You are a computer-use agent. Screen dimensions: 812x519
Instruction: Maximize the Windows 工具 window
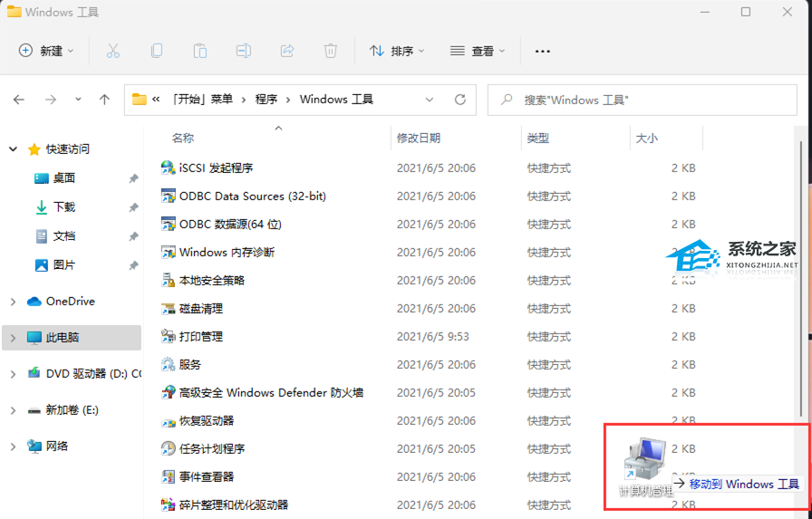coord(746,12)
